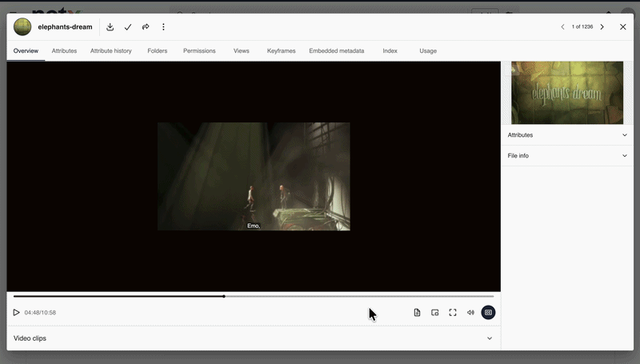Click the elephants-dream title text
This screenshot has width=640, height=364.
[65, 27]
